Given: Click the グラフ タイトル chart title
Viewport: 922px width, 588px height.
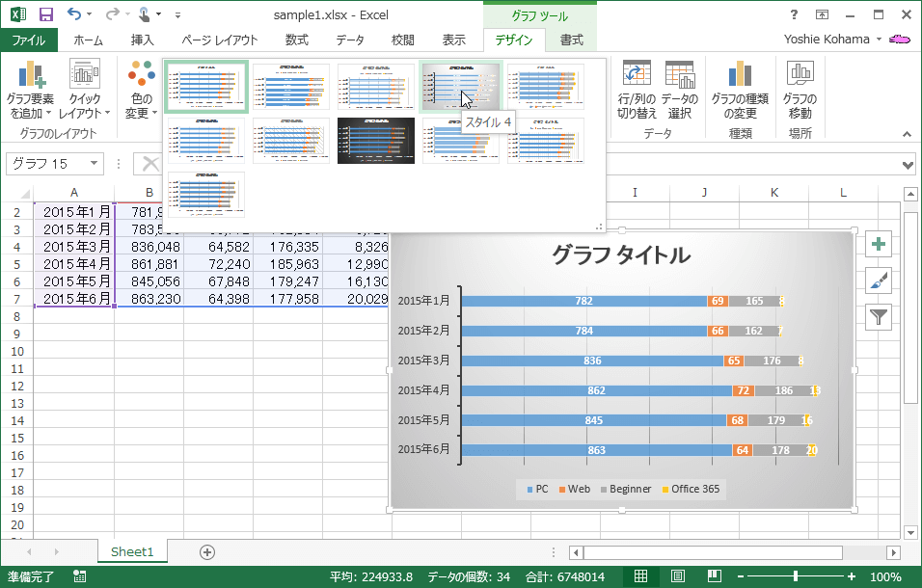Looking at the screenshot, I should click(x=621, y=254).
